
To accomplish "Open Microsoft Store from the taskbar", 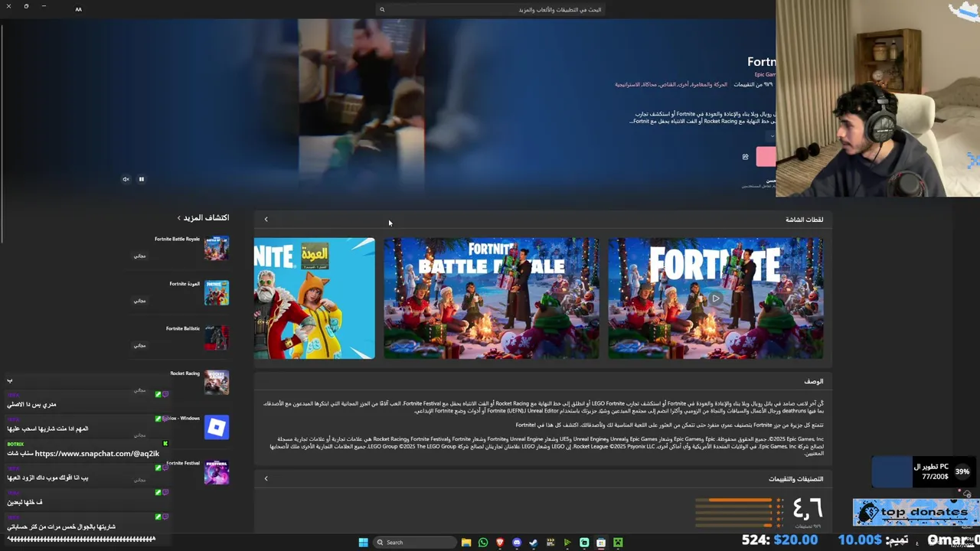I will coord(601,543).
